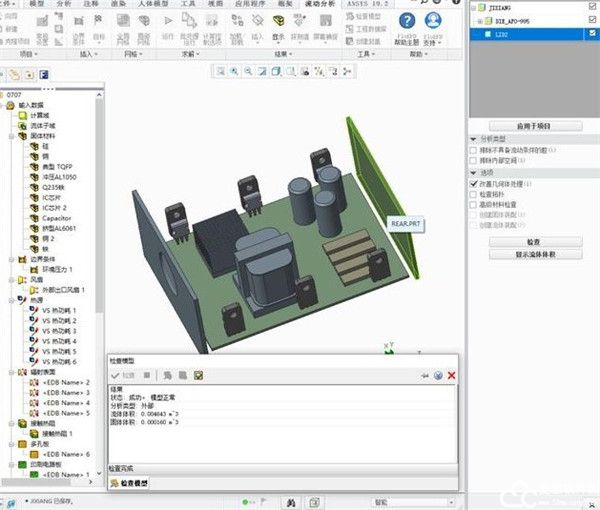
Task: Click the FloEFD help topics icon
Action: (407, 21)
